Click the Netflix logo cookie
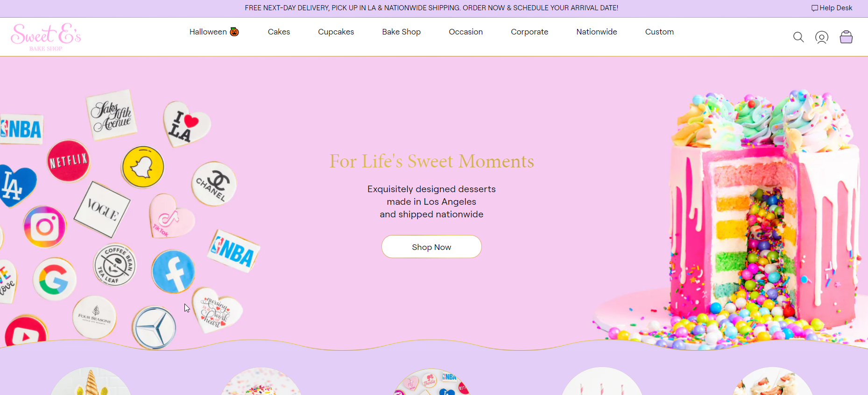The image size is (868, 395). click(x=69, y=161)
